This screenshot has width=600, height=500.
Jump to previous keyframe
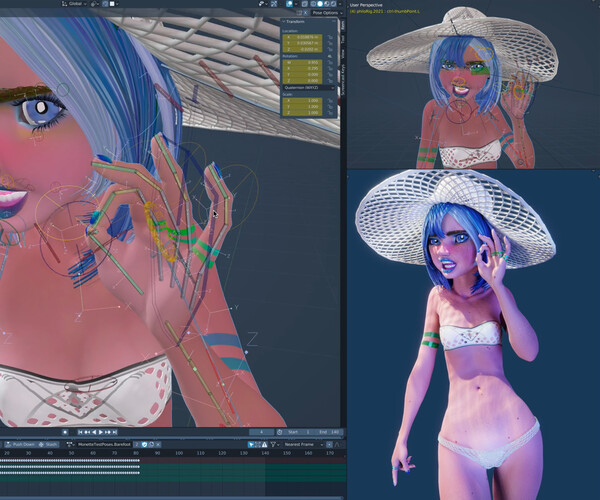point(87,432)
